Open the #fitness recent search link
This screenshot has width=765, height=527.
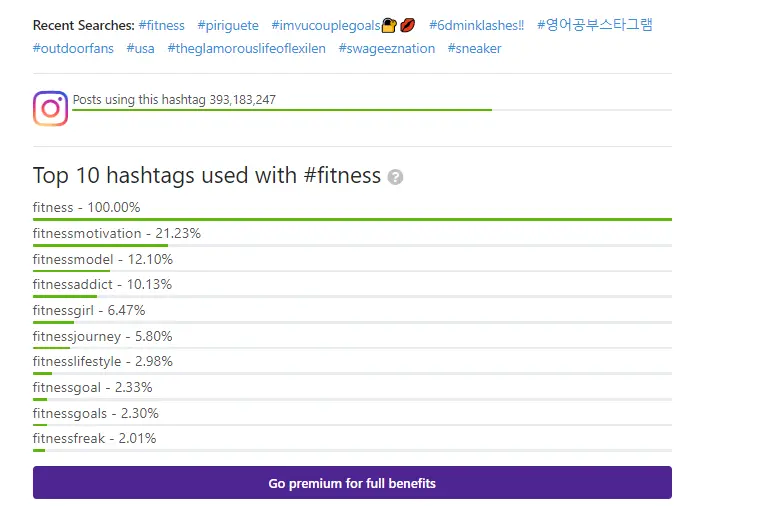[161, 25]
